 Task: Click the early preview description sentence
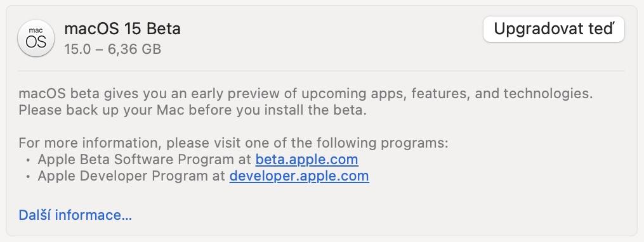(x=306, y=94)
